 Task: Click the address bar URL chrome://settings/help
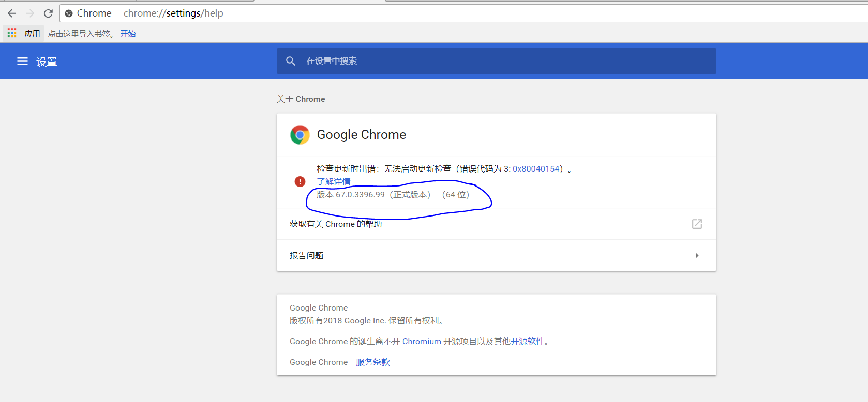point(173,13)
